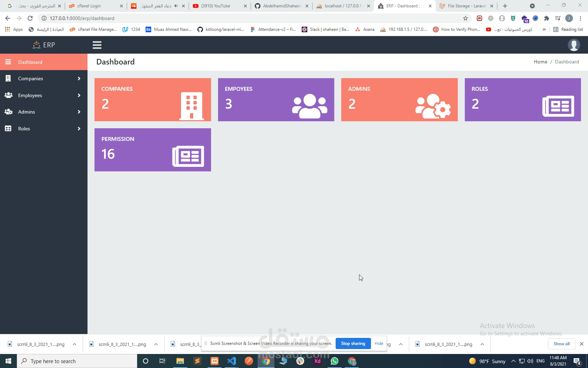Open Visual Studio Code from the taskbar

point(232,361)
